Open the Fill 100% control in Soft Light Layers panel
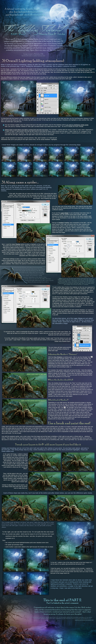96x644 pixels. [55, 88]
